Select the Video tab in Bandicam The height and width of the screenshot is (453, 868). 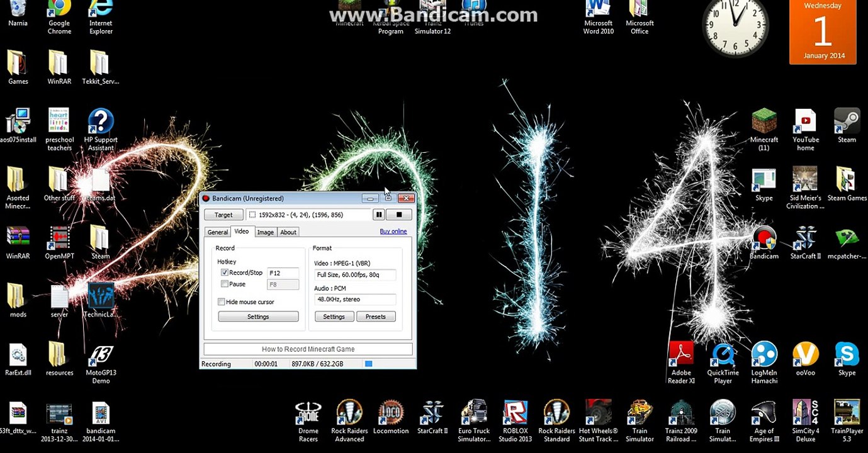coord(242,232)
